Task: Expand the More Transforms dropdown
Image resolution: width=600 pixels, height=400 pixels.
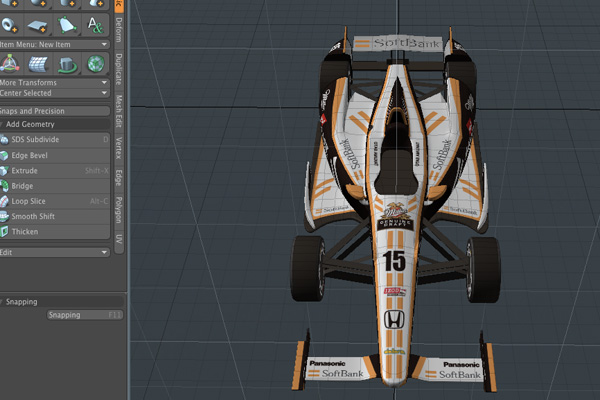Action: click(x=54, y=83)
